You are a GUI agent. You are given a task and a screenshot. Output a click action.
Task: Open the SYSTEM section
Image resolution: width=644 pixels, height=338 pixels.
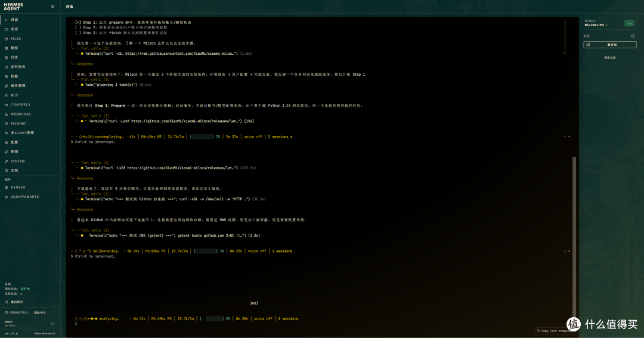pos(30,162)
